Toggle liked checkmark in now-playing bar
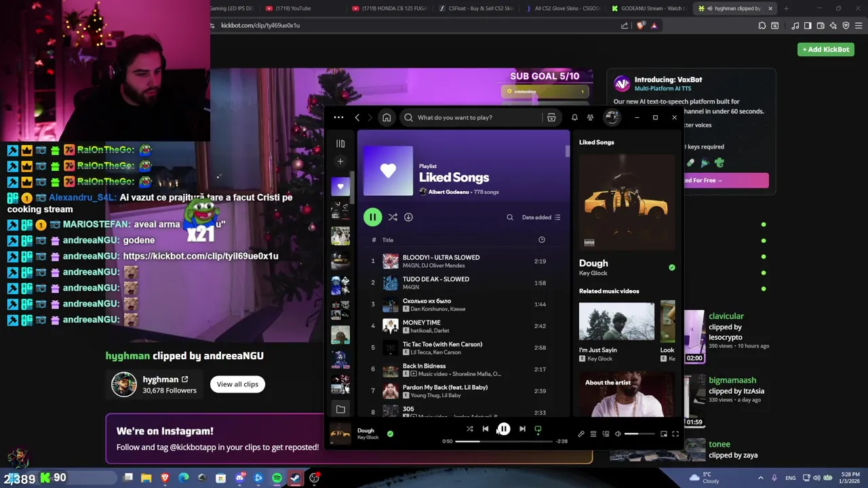 pos(390,434)
